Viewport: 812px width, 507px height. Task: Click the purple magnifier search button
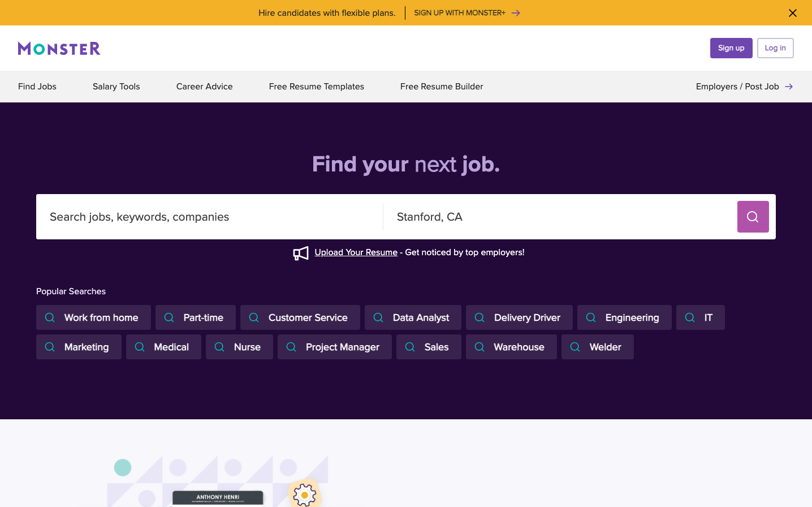click(x=753, y=217)
